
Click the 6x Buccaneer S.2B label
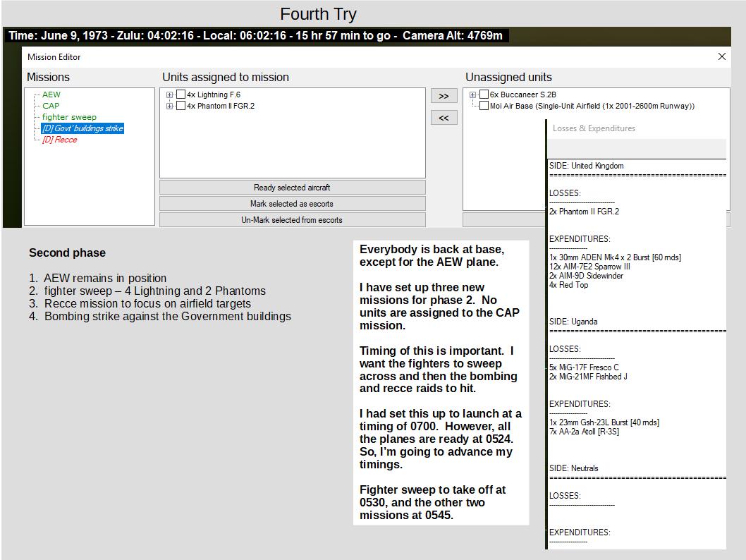pyautogui.click(x=523, y=95)
